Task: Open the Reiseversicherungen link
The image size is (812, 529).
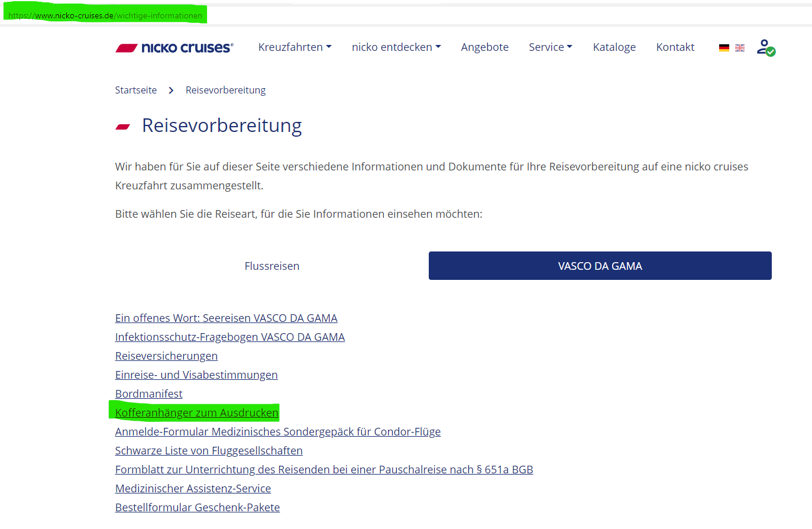Action: (x=166, y=356)
